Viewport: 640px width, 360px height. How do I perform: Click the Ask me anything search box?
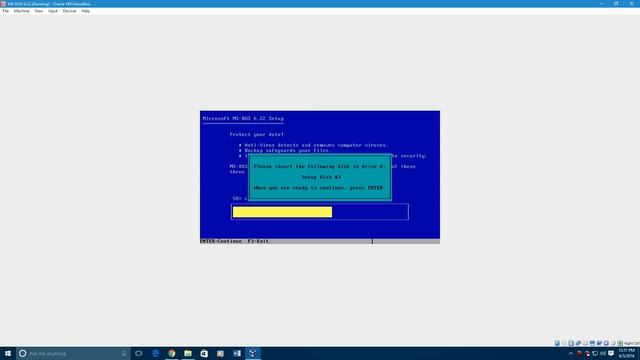pyautogui.click(x=73, y=353)
